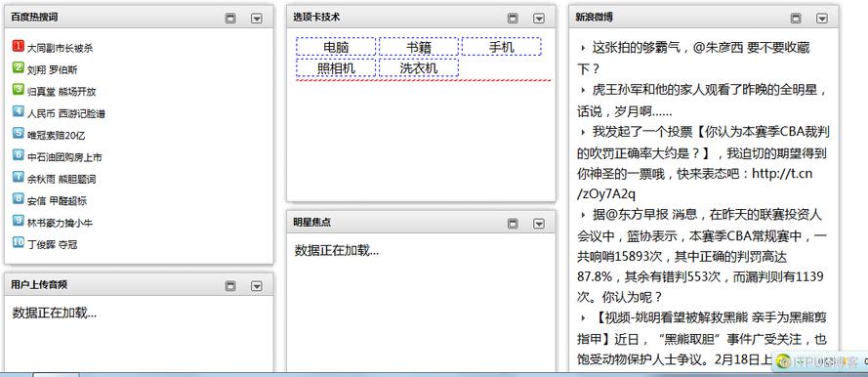Click the blue rank 7 badge

pyautogui.click(x=19, y=177)
